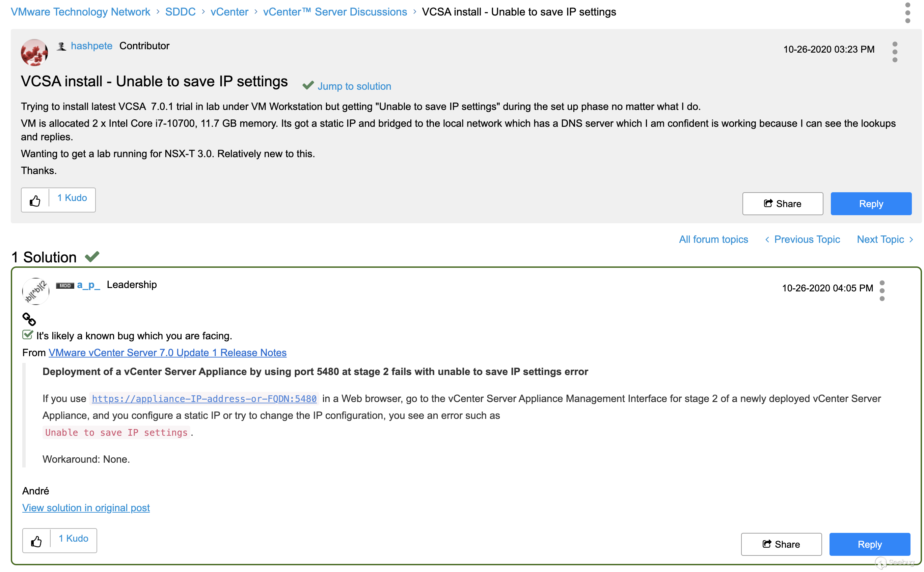Open the options menu for hashpete's post
The image size is (924, 572).
coord(895,52)
